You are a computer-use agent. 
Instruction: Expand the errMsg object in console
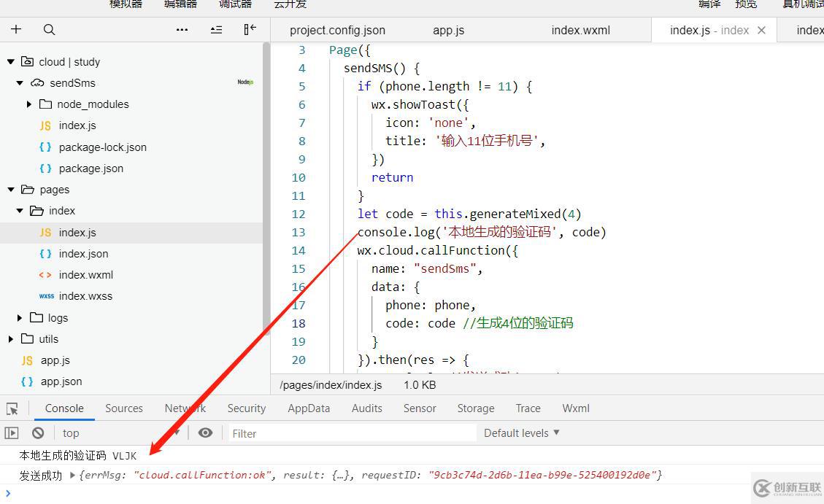pyautogui.click(x=73, y=475)
